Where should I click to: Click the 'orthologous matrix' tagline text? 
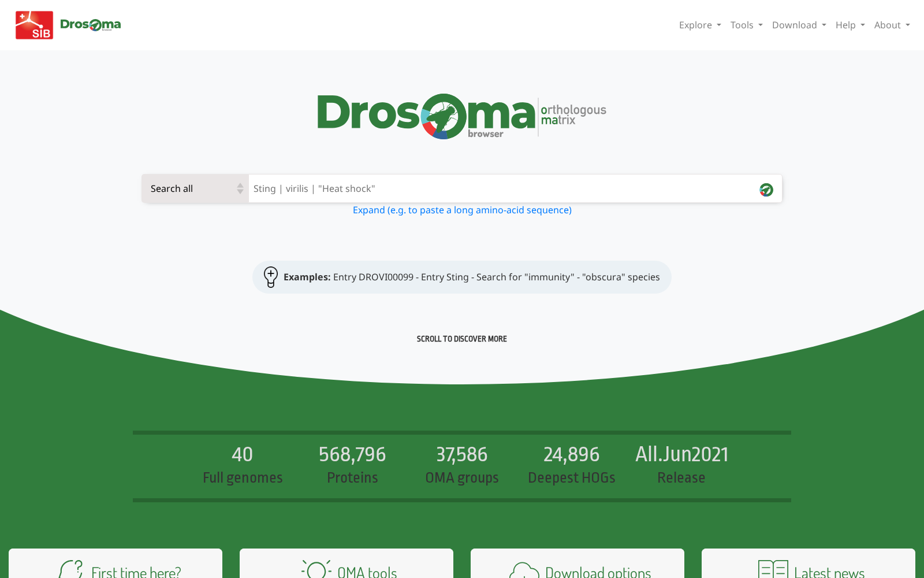(x=573, y=114)
